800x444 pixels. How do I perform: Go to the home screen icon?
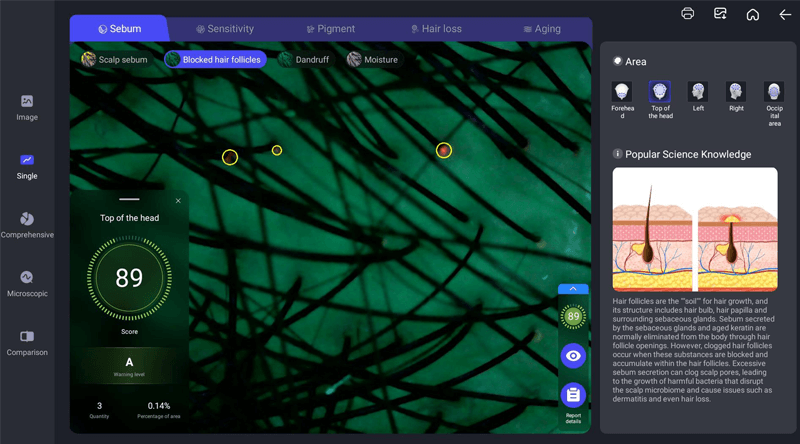[x=752, y=14]
